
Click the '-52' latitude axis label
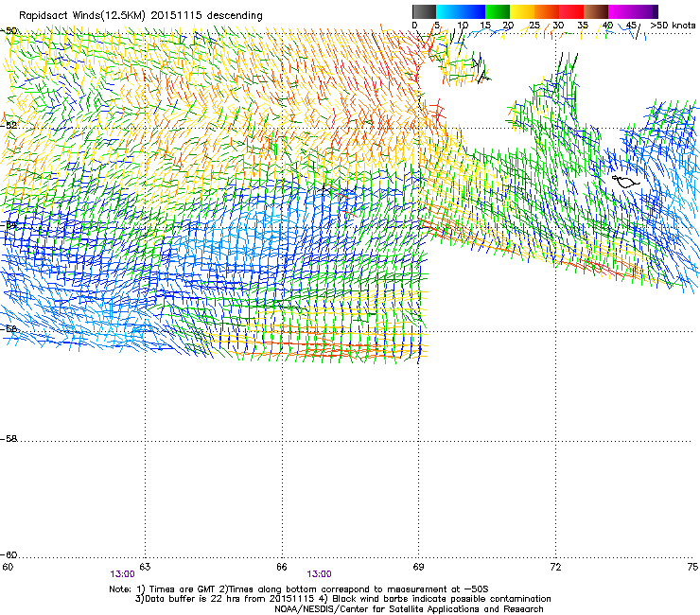point(9,125)
